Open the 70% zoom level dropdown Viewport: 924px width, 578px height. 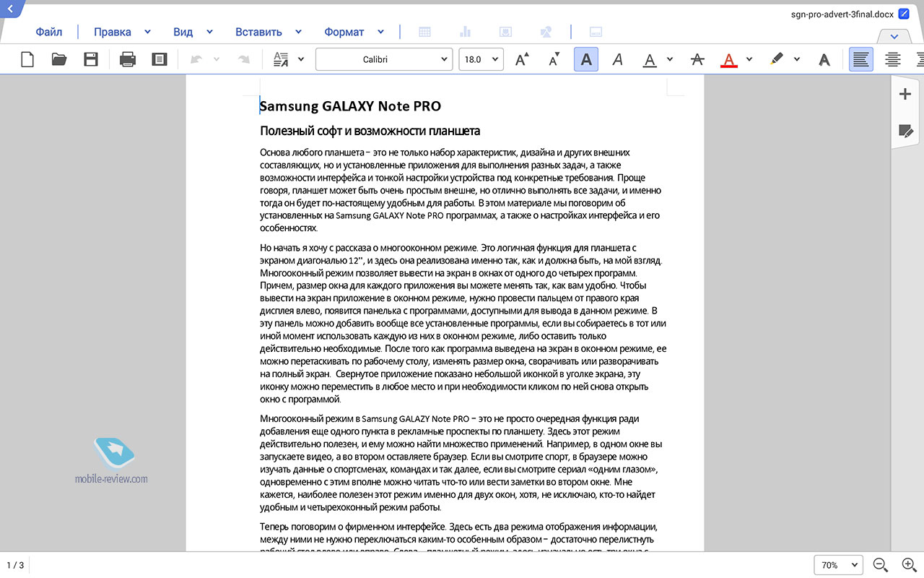click(838, 565)
